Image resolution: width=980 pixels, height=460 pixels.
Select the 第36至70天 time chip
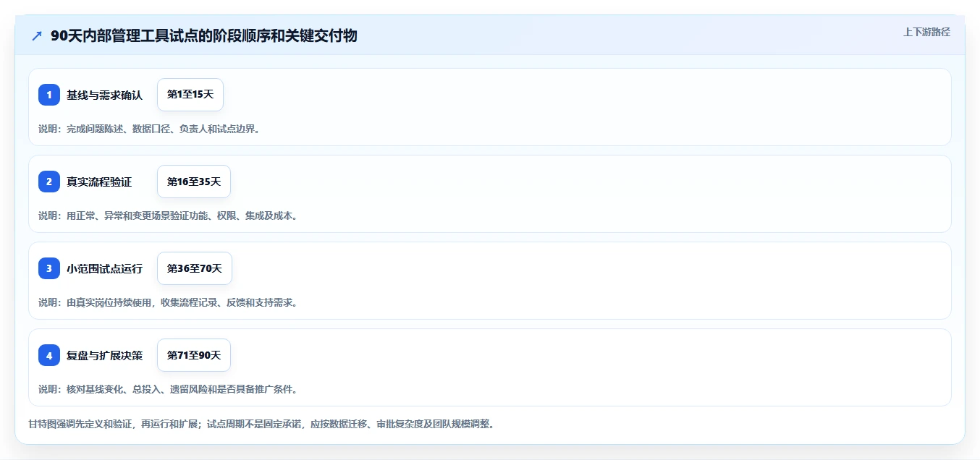click(x=195, y=268)
